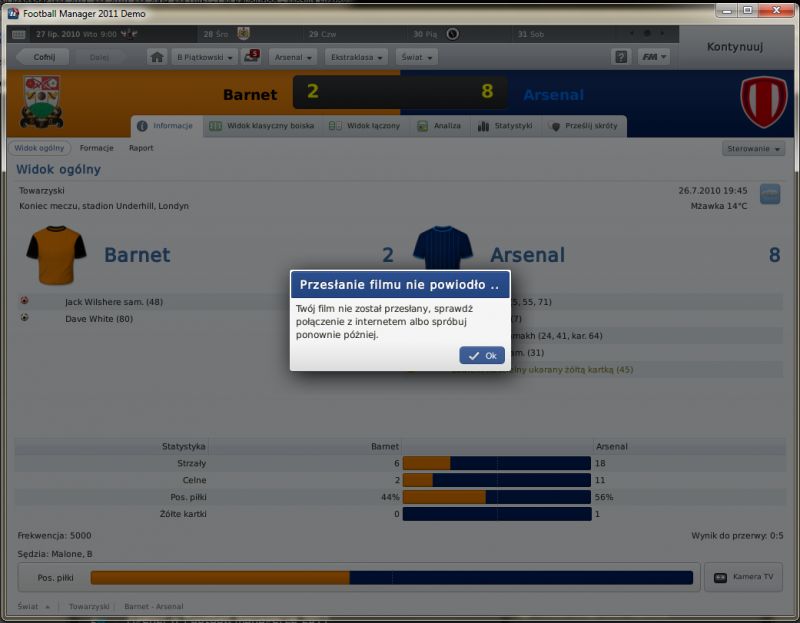Open the Świat dropdown in the toolbar

(x=416, y=57)
